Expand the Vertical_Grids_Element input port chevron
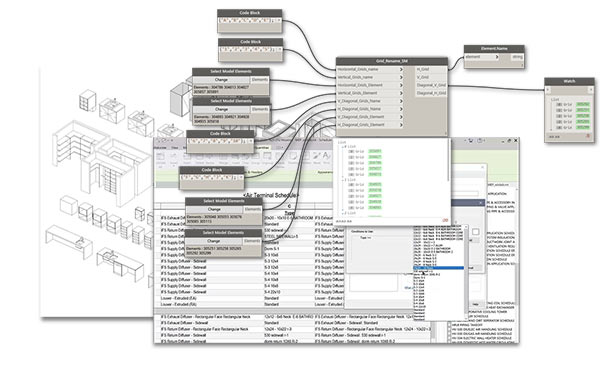The image size is (615, 365). pyautogui.click(x=401, y=93)
